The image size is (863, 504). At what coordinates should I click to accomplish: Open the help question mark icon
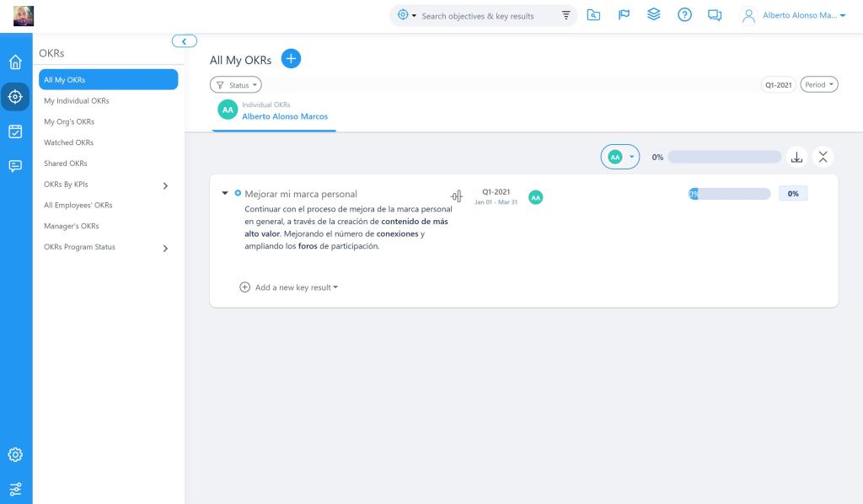point(684,15)
